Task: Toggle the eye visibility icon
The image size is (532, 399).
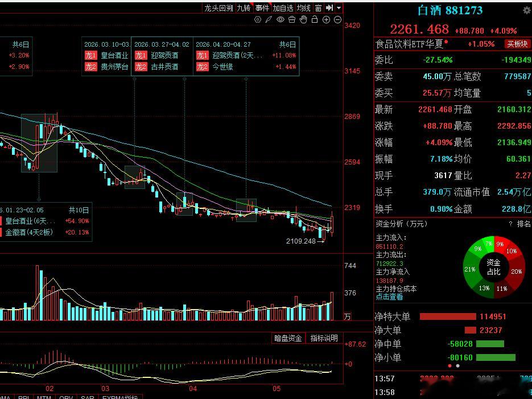Action: tap(281, 20)
